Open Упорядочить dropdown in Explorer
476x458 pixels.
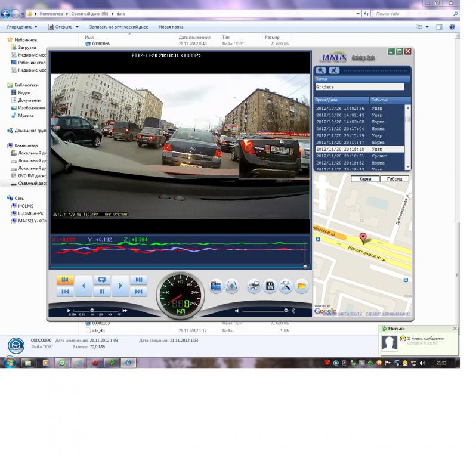pyautogui.click(x=21, y=27)
